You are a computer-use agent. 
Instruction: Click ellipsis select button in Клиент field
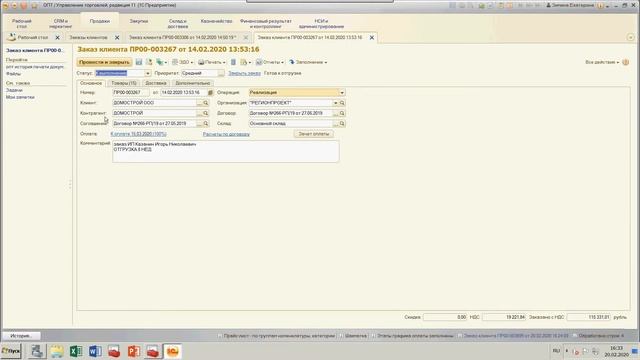click(x=199, y=103)
